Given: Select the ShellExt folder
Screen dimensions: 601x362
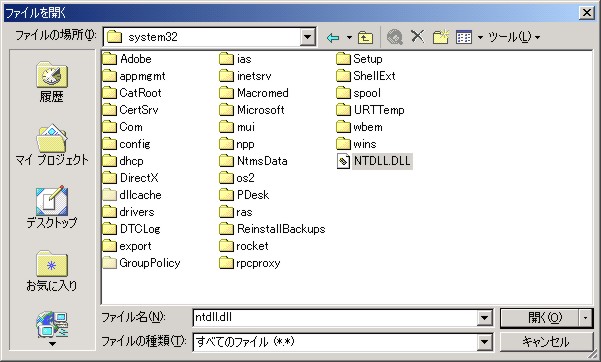Looking at the screenshot, I should tap(366, 76).
